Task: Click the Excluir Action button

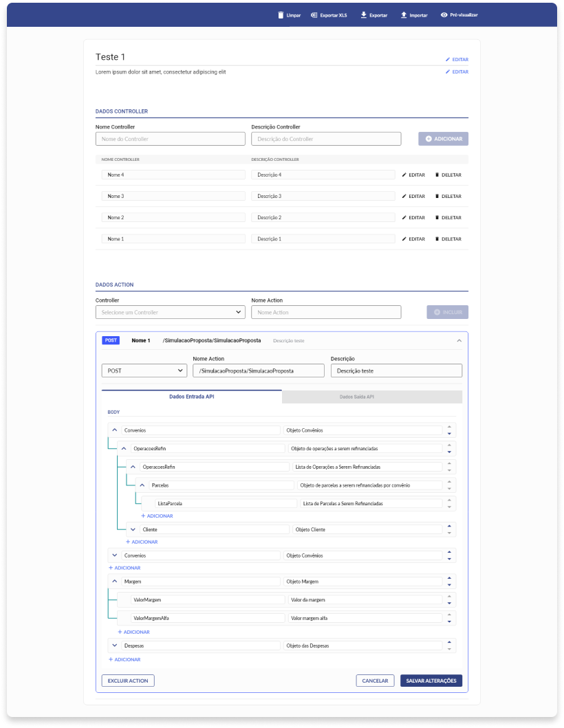Action: coord(128,681)
